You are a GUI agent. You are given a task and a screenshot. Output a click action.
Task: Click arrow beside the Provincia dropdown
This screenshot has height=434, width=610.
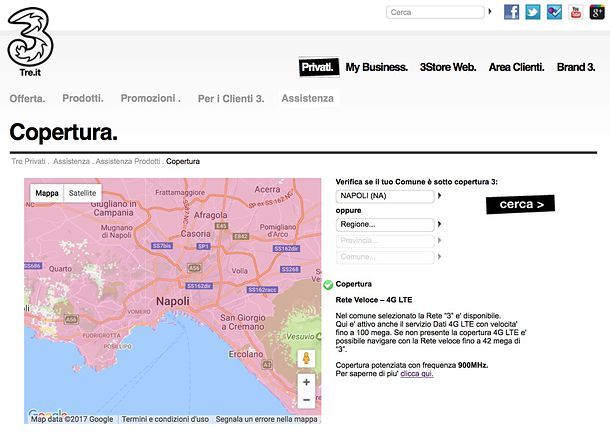click(439, 240)
